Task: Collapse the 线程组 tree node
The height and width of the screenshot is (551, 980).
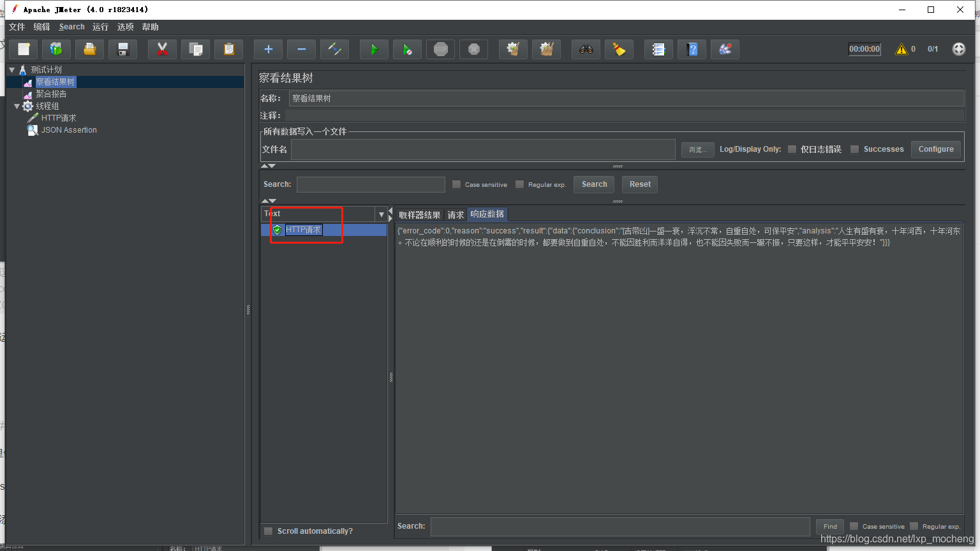Action: point(17,107)
